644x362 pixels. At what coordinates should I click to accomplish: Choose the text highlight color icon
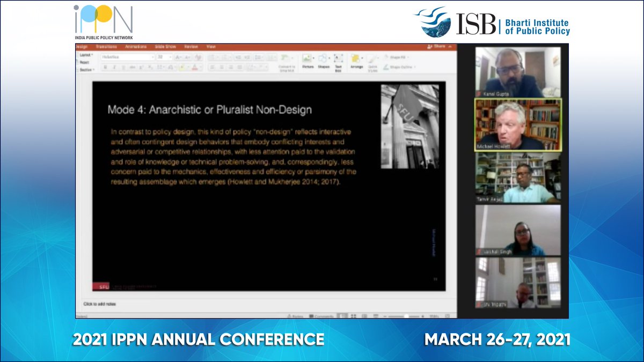click(x=182, y=67)
